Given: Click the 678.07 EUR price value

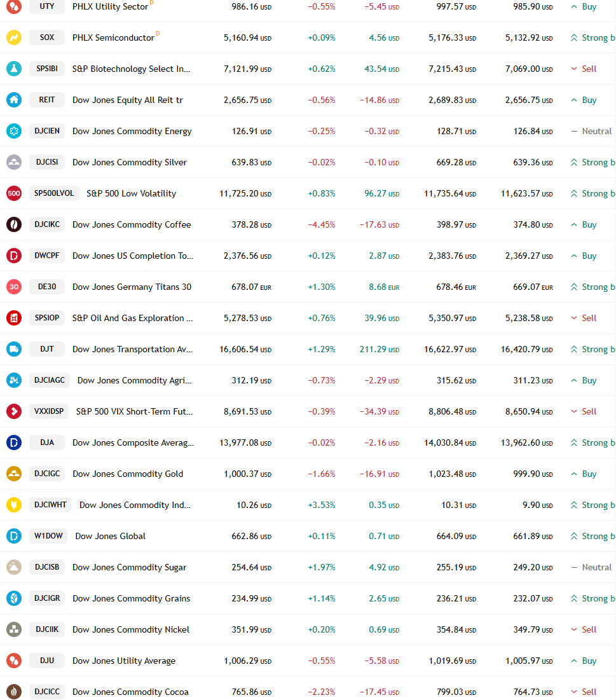Looking at the screenshot, I should 251,287.
